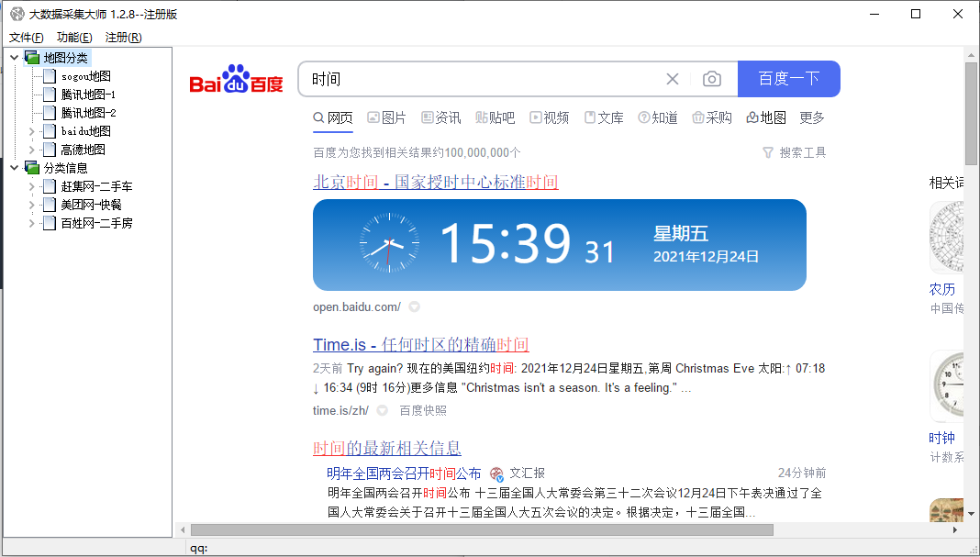Image resolution: width=980 pixels, height=557 pixels.
Task: Switch to the 地图 search tab
Action: coord(766,117)
